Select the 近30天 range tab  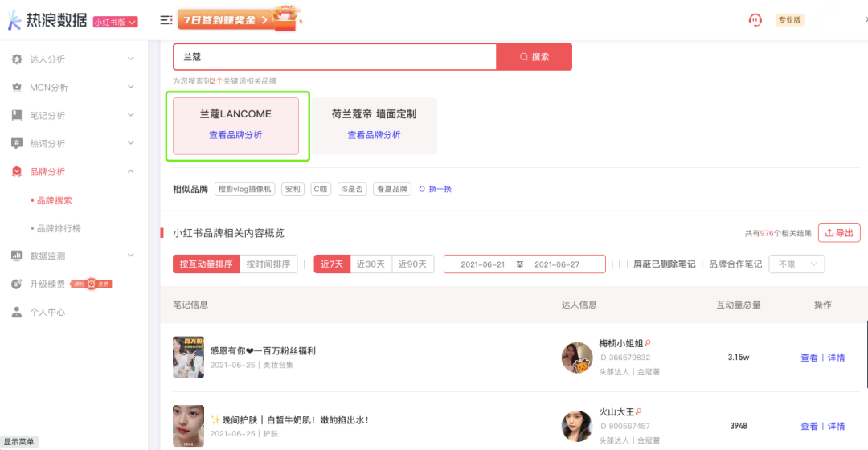click(x=371, y=264)
